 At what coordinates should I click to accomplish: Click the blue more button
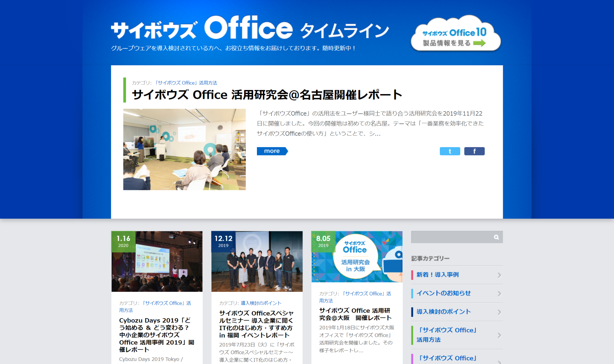[x=272, y=151]
